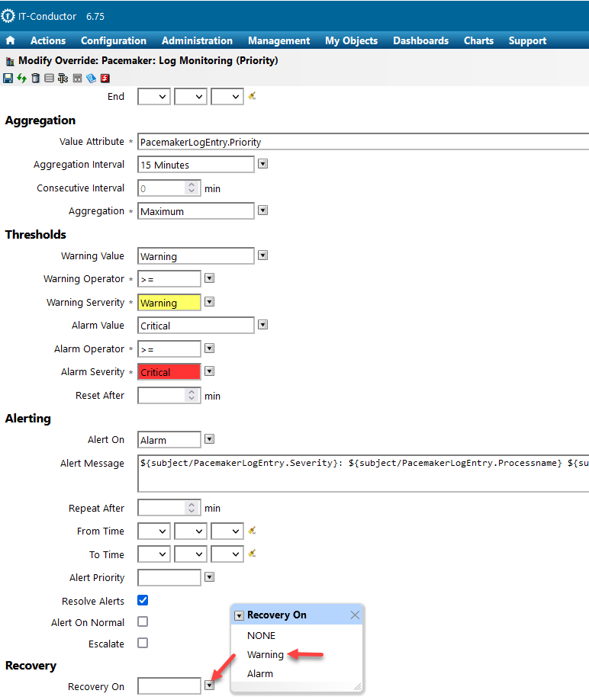Viewport: 589px width, 700px height.
Task: Click the save disk icon in toolbar
Action: (8, 78)
